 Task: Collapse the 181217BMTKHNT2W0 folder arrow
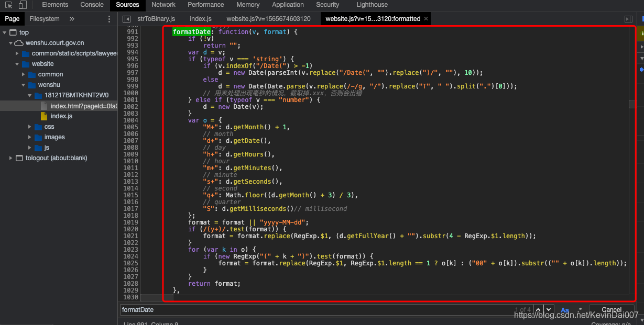coord(30,95)
